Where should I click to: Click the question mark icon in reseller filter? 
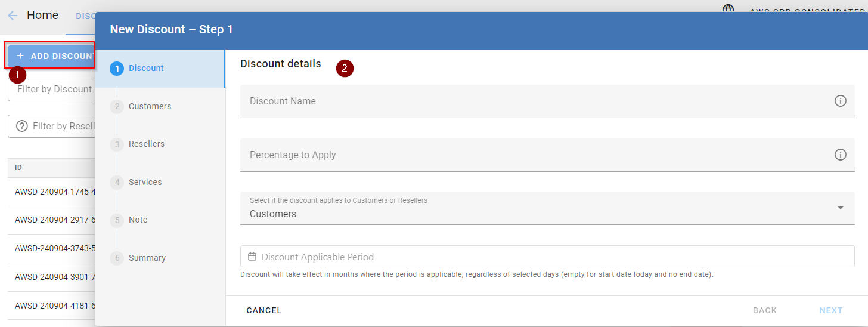tap(22, 127)
